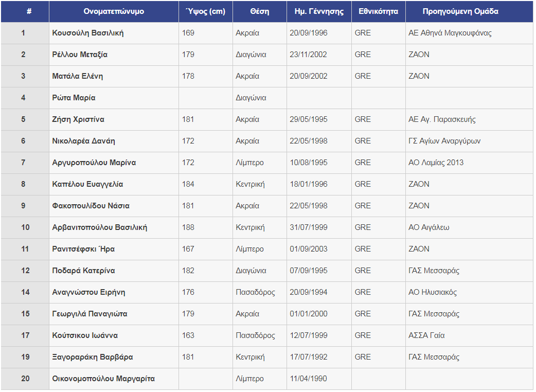Click the Ύψος (cm) column header
536x392 pixels.
206,12
